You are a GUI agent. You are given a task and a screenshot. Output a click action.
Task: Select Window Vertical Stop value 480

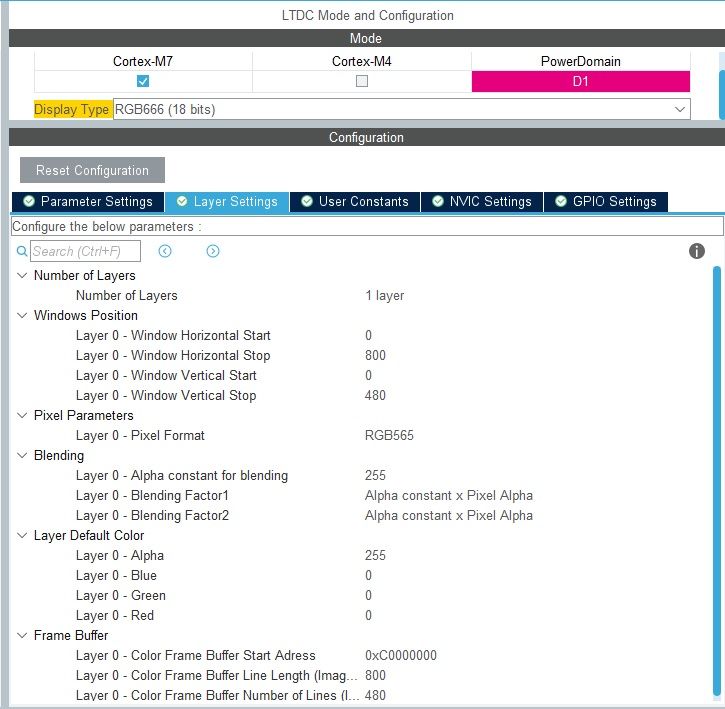point(375,395)
